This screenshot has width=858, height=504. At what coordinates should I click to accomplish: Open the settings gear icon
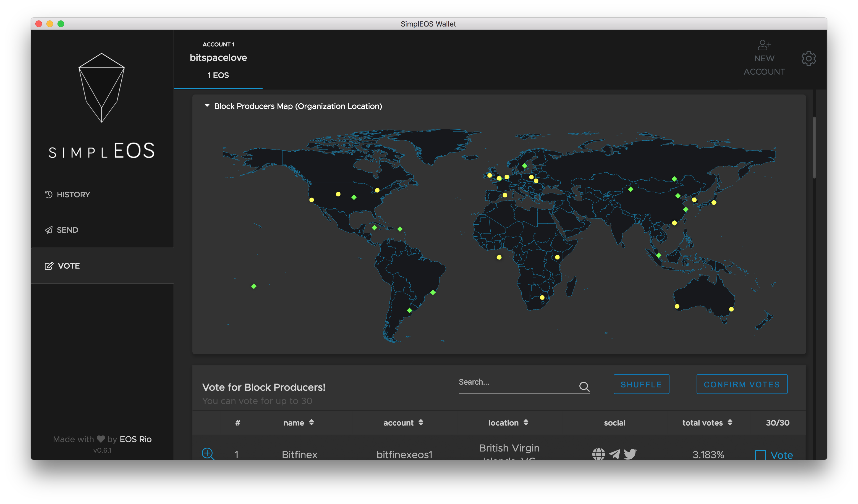[809, 59]
